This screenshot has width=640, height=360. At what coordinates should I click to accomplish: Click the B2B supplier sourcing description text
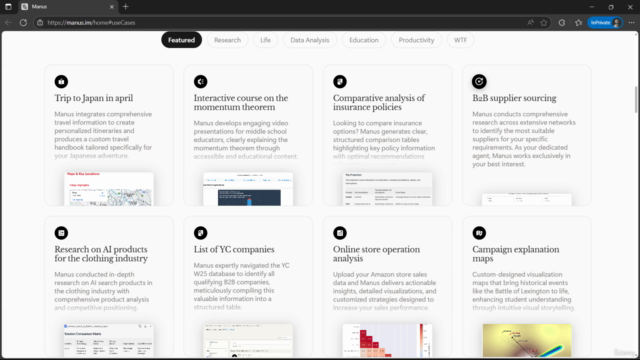tap(524, 139)
